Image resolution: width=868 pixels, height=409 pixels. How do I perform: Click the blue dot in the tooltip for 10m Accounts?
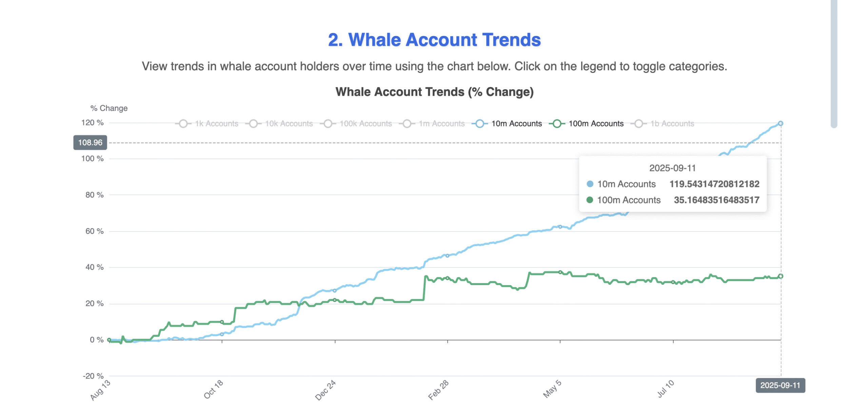590,184
